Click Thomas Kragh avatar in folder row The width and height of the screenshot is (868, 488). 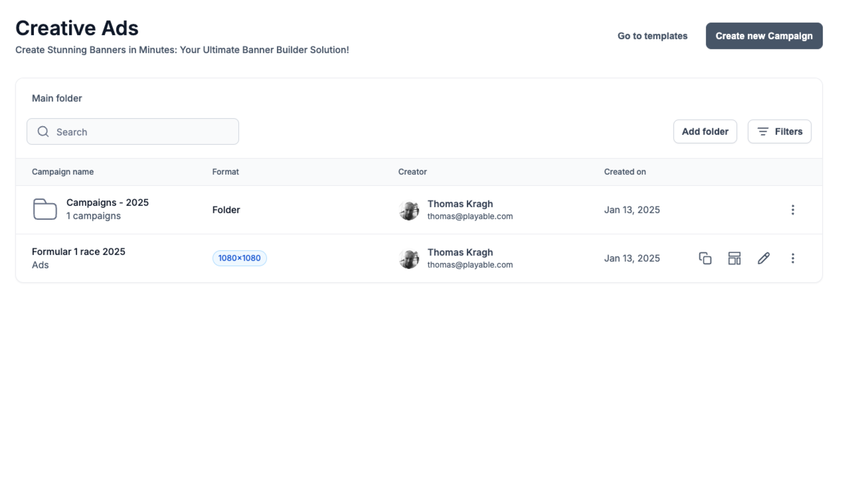[409, 210]
